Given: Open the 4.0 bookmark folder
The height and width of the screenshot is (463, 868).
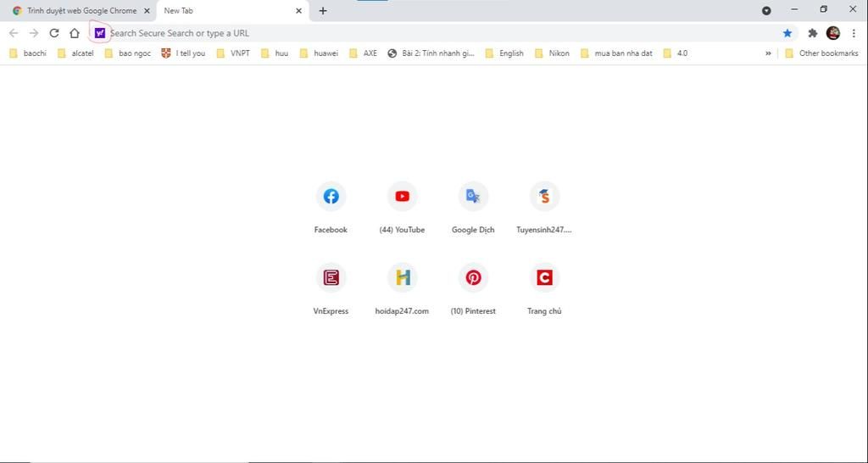Looking at the screenshot, I should 676,53.
